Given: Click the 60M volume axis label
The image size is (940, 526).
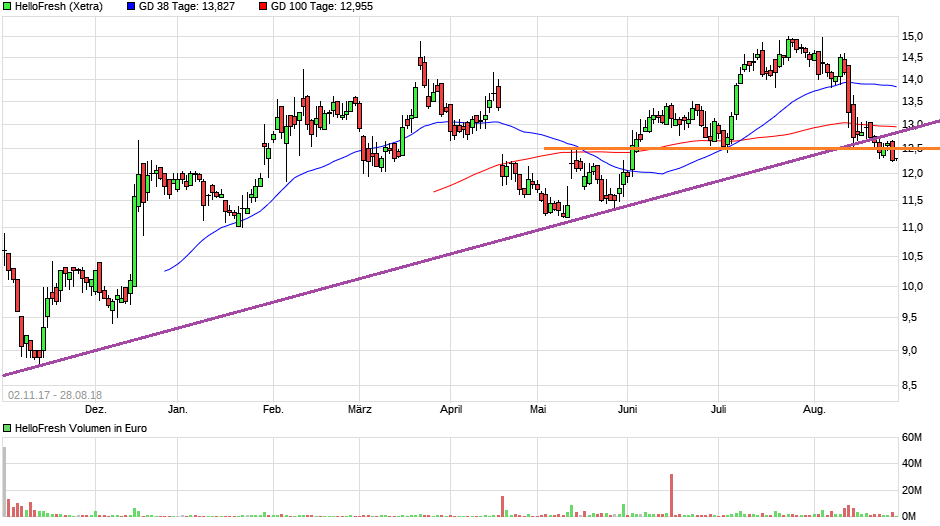Looking at the screenshot, I should pos(911,437).
